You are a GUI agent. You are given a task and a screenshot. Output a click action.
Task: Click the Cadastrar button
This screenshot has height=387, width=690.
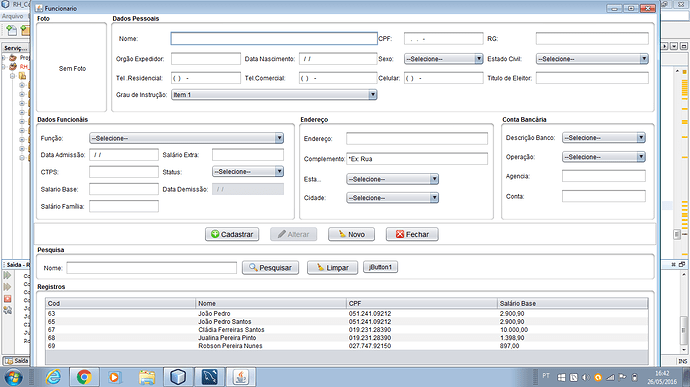(x=232, y=234)
